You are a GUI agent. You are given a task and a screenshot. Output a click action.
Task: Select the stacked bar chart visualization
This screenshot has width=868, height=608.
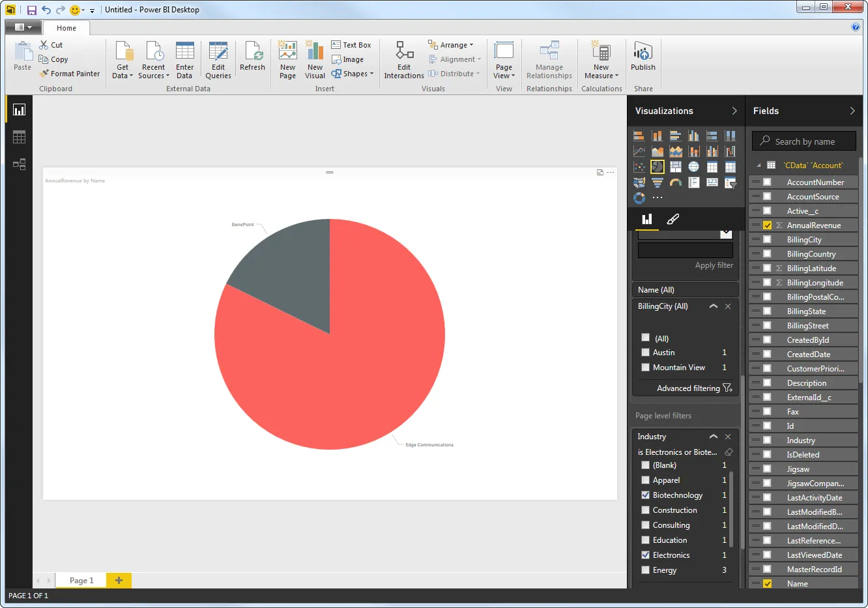coord(639,135)
